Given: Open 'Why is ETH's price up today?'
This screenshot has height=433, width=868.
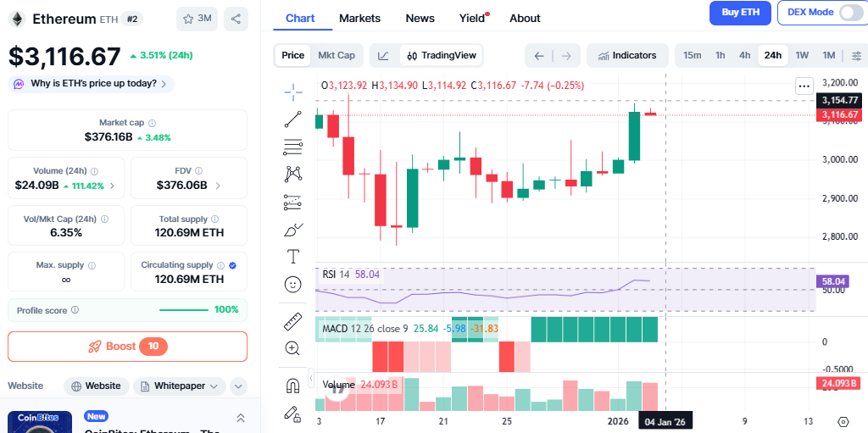Looking at the screenshot, I should pos(92,84).
